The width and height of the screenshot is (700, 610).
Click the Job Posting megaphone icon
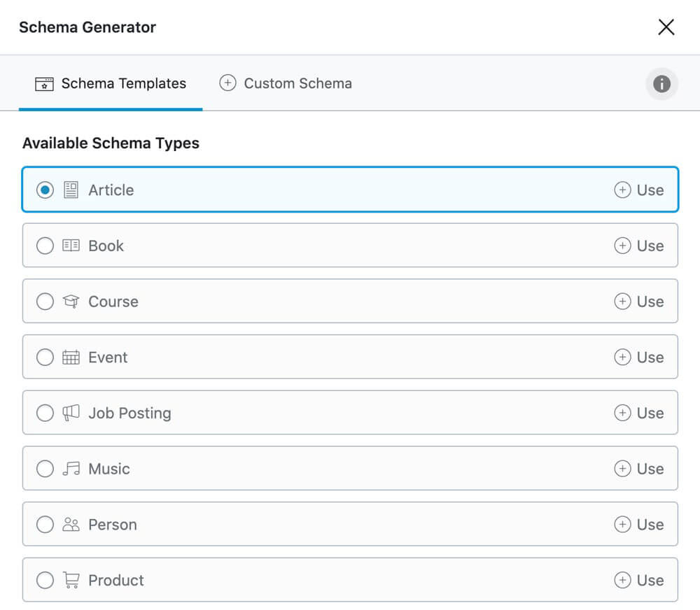[x=71, y=413]
